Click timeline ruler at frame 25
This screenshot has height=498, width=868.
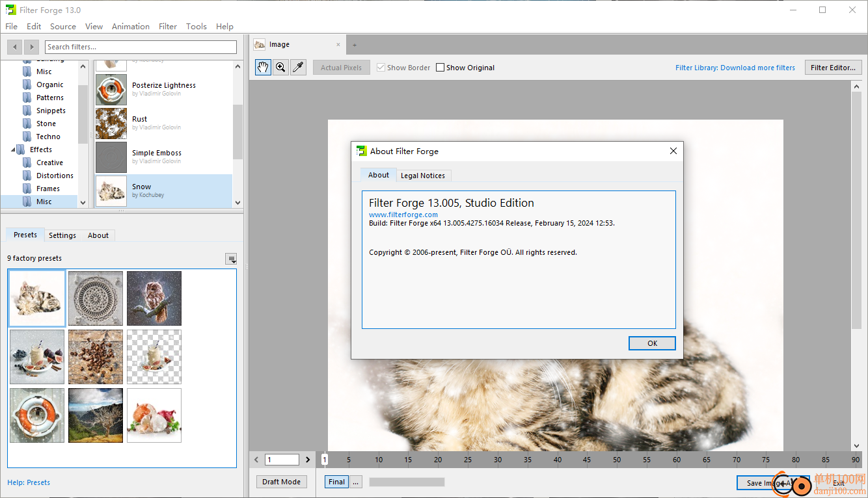[x=468, y=460]
